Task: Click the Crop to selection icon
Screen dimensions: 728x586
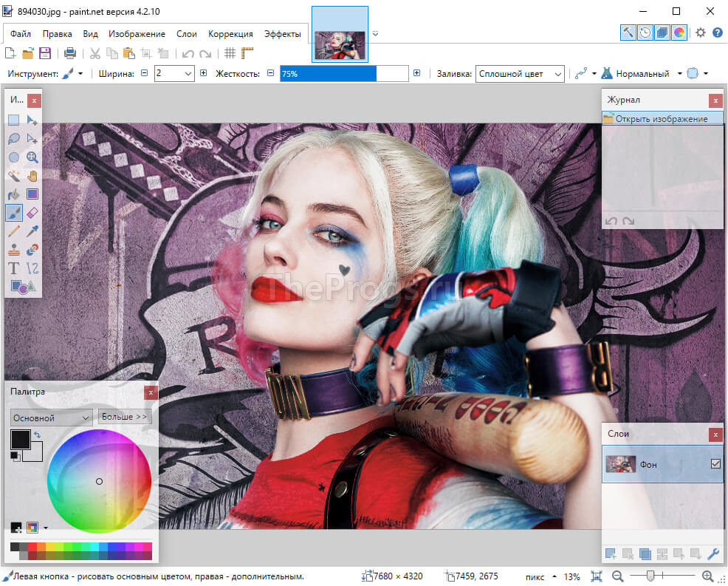Action: 146,53
